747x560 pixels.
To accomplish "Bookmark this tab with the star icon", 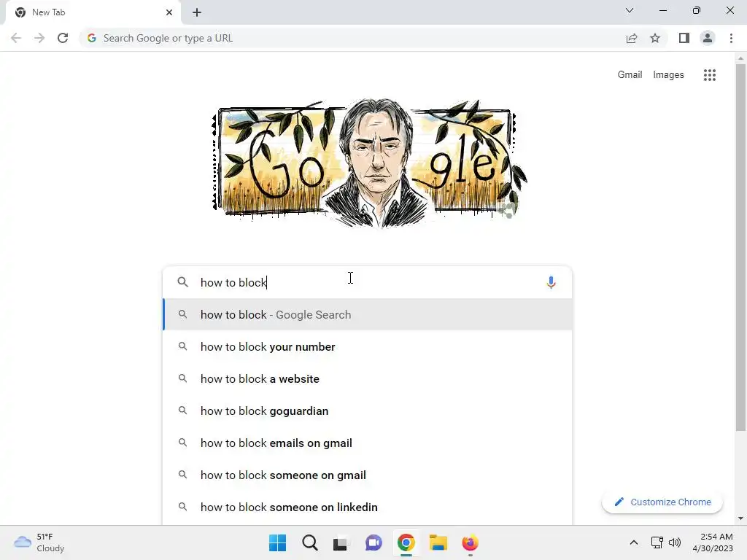I will tap(655, 38).
